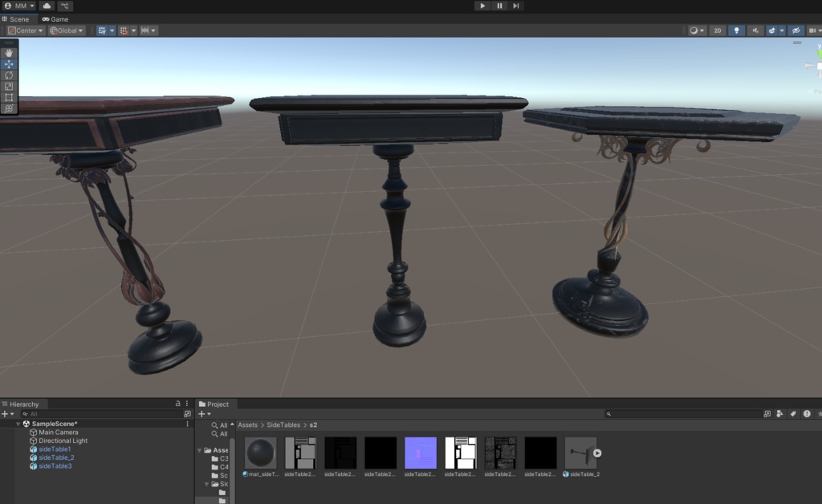Open scene effects dropdown arrow
Viewport: 822px width, 504px height.
(782, 30)
